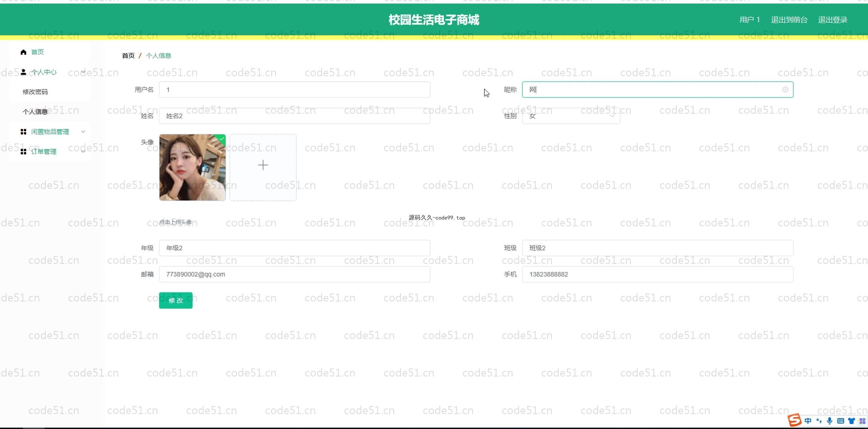Click the 头像 field label
Image resolution: width=868 pixels, height=429 pixels.
tap(147, 142)
